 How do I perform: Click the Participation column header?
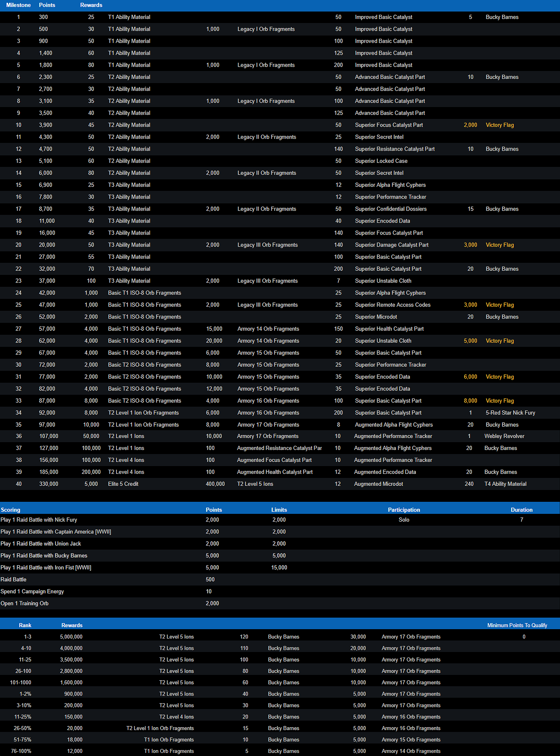404,510
